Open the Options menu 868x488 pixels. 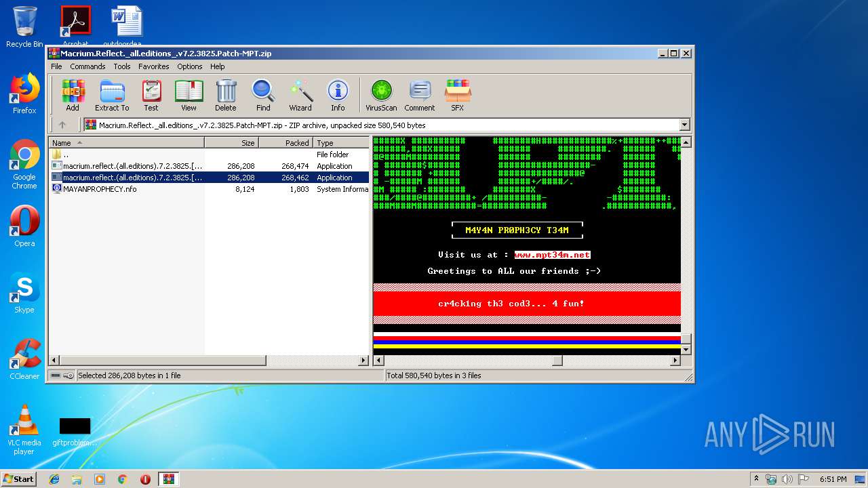coord(190,66)
